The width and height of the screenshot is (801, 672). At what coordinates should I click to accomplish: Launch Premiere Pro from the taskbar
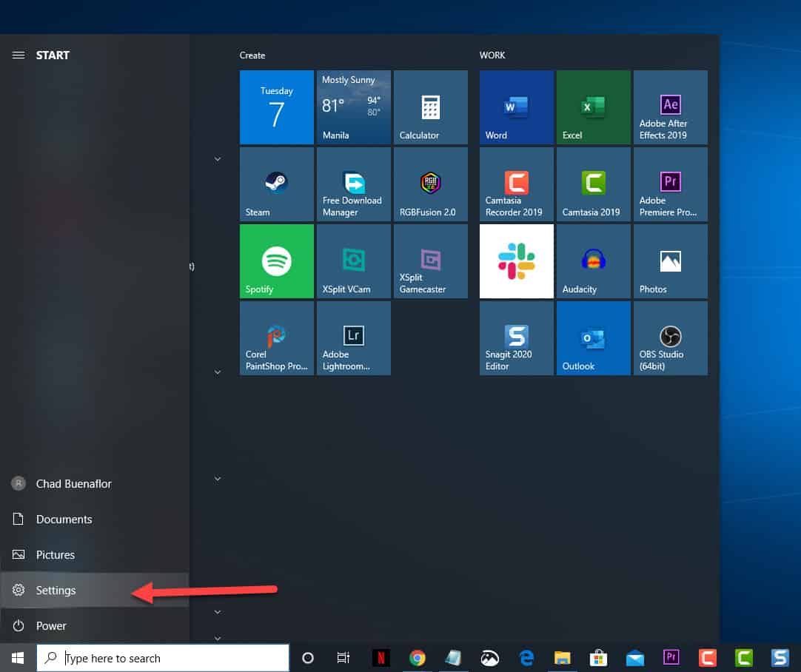pos(671,658)
